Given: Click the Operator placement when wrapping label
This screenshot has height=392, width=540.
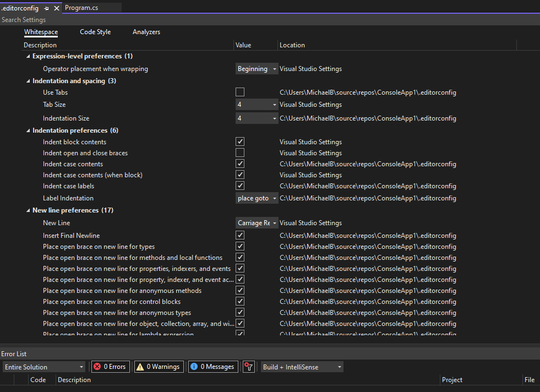Looking at the screenshot, I should pyautogui.click(x=95, y=69).
